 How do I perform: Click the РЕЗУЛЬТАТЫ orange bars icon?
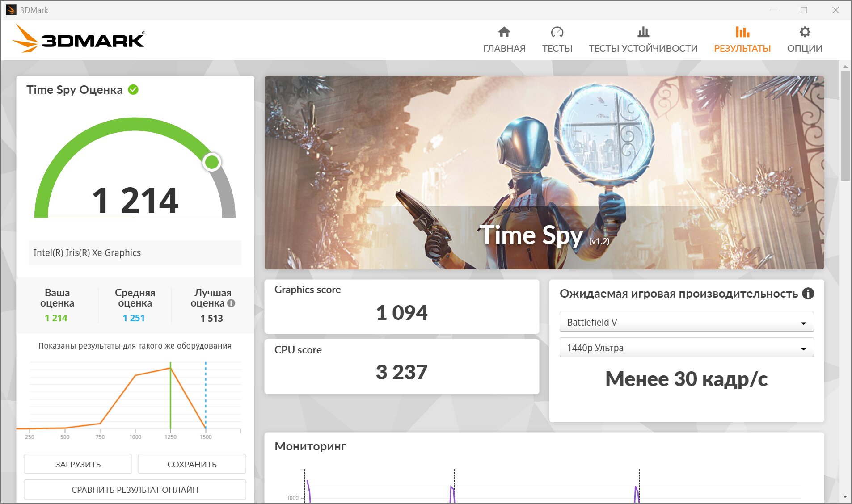click(742, 32)
